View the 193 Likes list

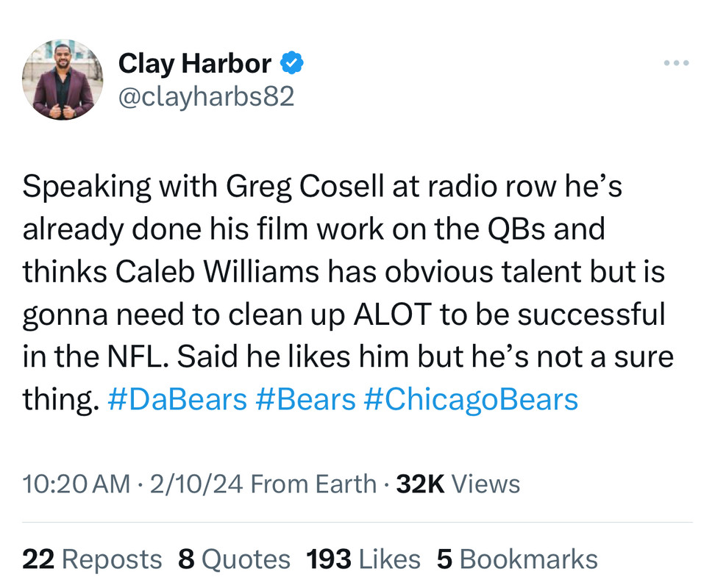pyautogui.click(x=363, y=559)
